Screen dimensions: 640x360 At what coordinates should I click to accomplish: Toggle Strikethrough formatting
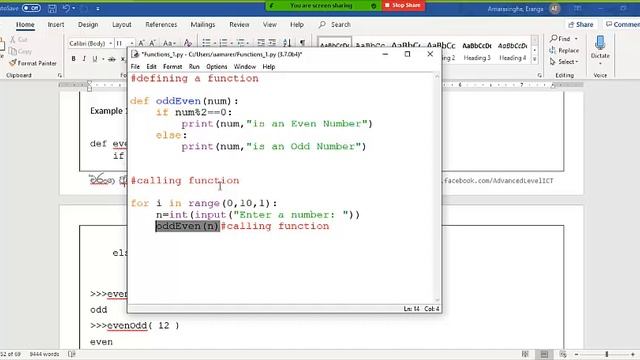pyautogui.click(x=111, y=59)
